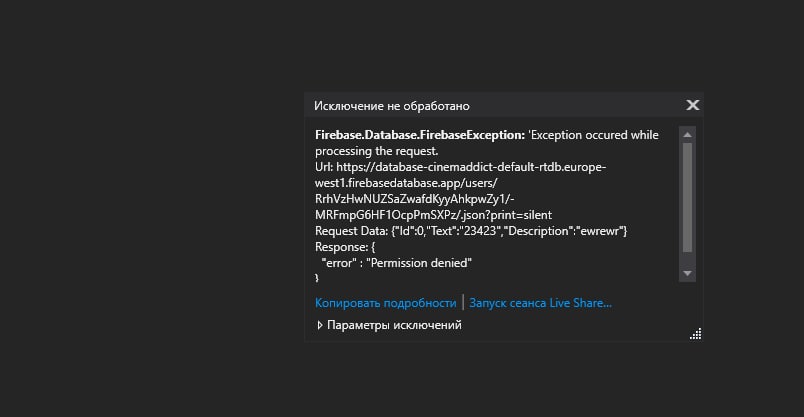The width and height of the screenshot is (804, 417).
Task: Click the "Permission denied" error text
Action: coord(419,263)
